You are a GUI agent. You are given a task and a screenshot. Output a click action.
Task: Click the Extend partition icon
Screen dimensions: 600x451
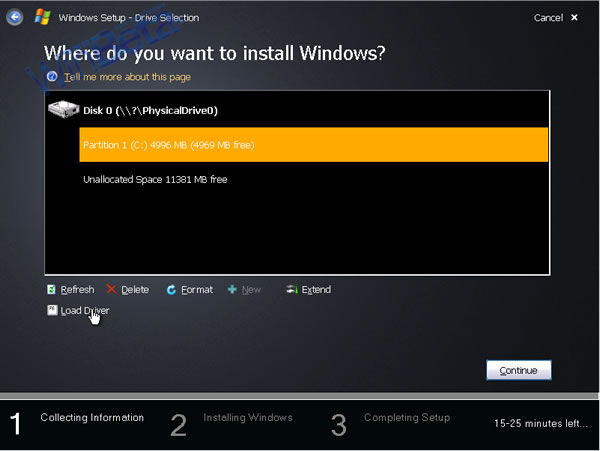pos(291,290)
